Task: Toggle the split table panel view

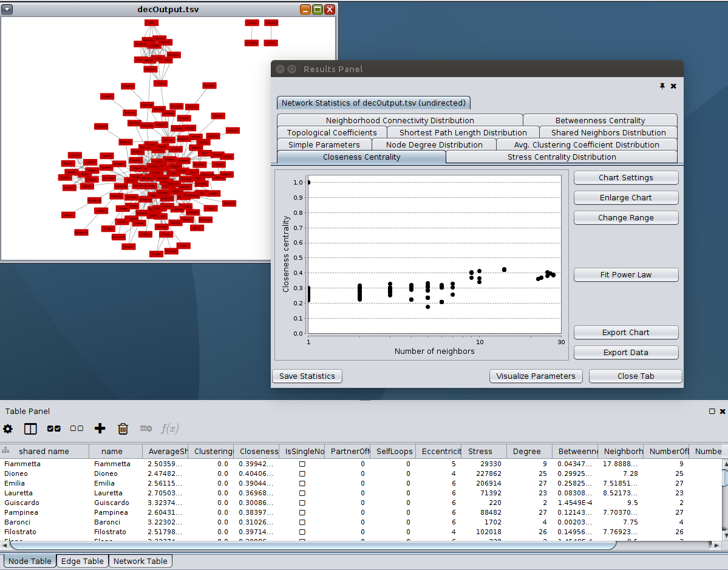Action: [30, 429]
